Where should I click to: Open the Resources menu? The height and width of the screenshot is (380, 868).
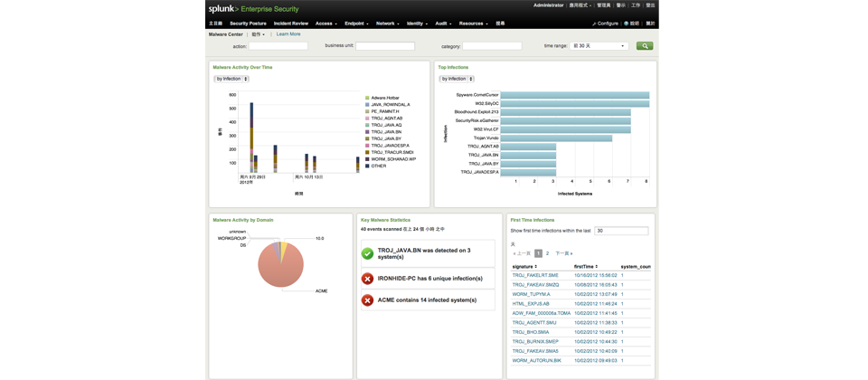point(473,24)
